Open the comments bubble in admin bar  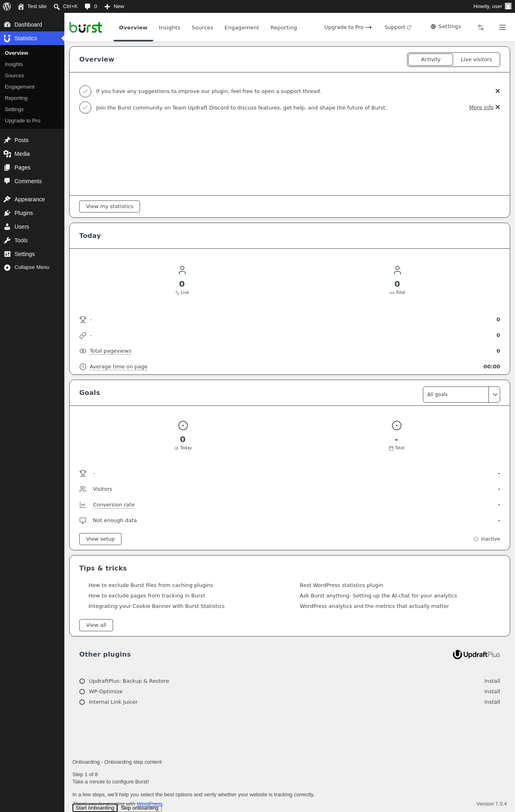pos(91,6)
